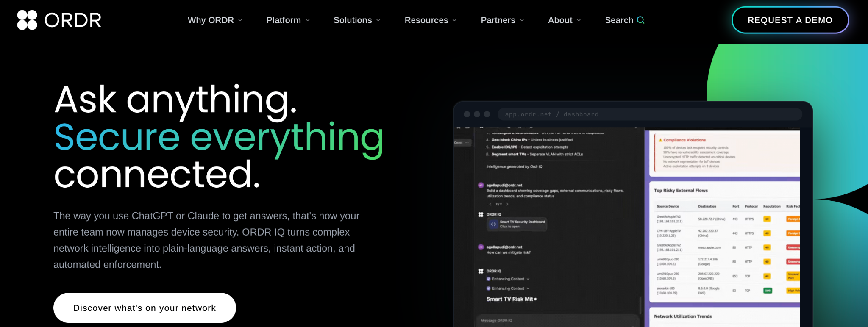Click the app.ordr.net / dashboard address bar

click(x=650, y=114)
